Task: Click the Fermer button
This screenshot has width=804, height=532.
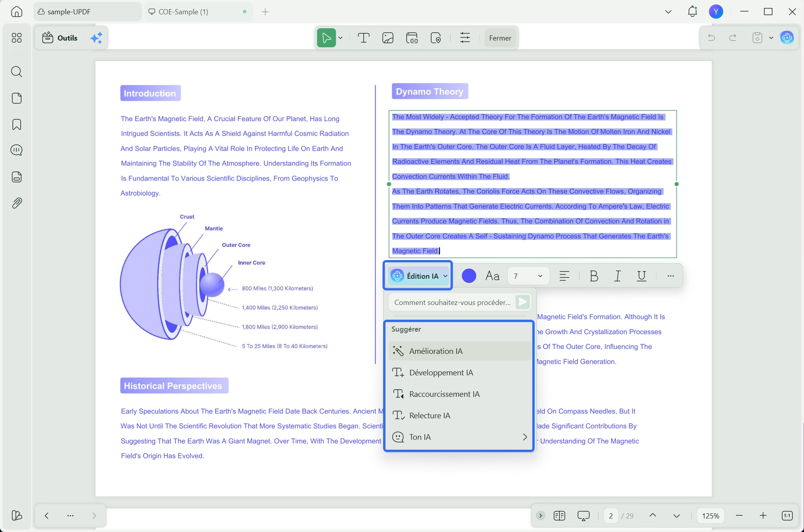Action: pyautogui.click(x=500, y=38)
